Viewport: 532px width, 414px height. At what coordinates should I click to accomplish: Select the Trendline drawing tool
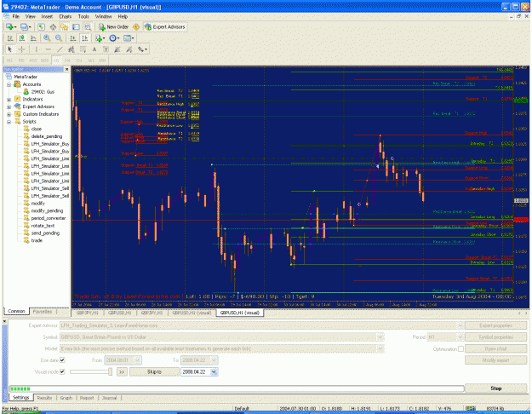pyautogui.click(x=60, y=49)
